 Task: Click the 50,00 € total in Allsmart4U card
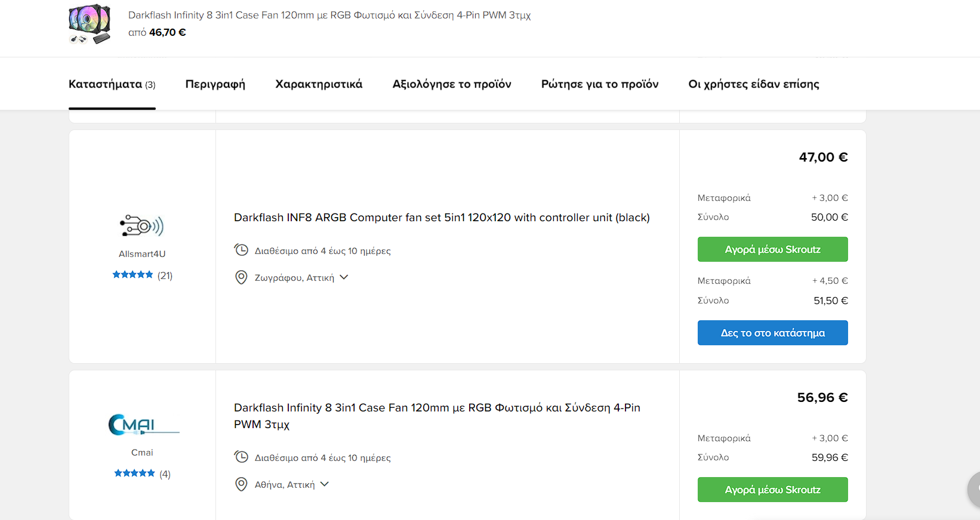pos(829,217)
